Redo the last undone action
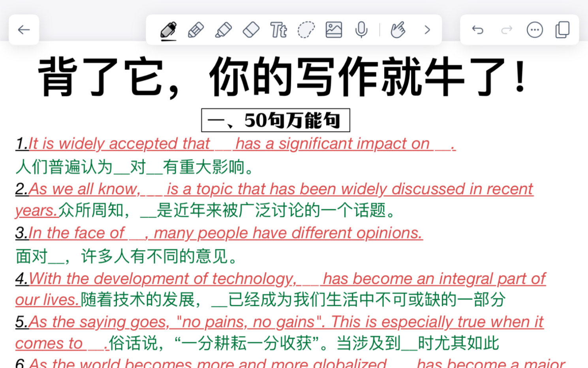This screenshot has height=368, width=588. click(x=507, y=30)
